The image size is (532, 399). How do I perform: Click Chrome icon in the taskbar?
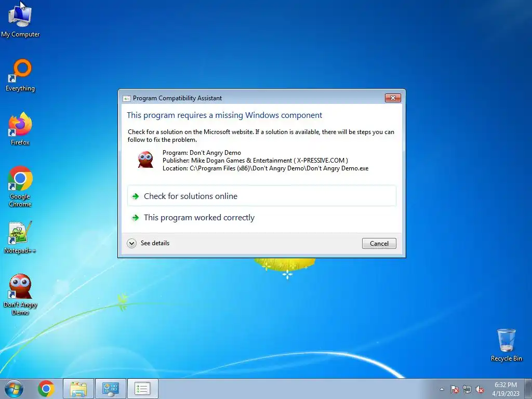46,389
